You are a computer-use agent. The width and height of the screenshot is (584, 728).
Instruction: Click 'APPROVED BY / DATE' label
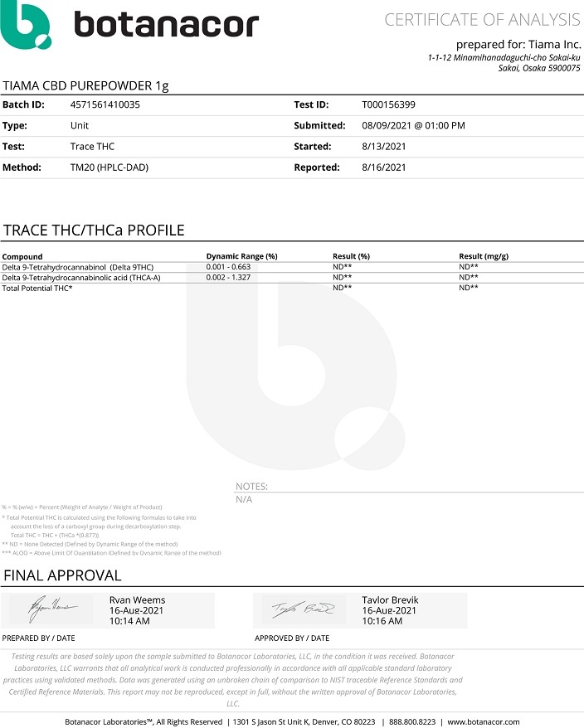coord(292,638)
